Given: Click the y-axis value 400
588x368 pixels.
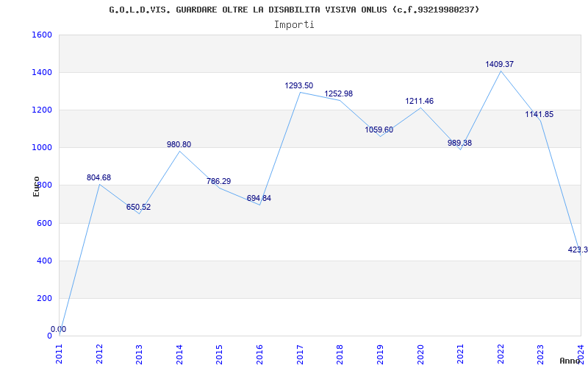Looking at the screenshot, I should click(x=44, y=261).
